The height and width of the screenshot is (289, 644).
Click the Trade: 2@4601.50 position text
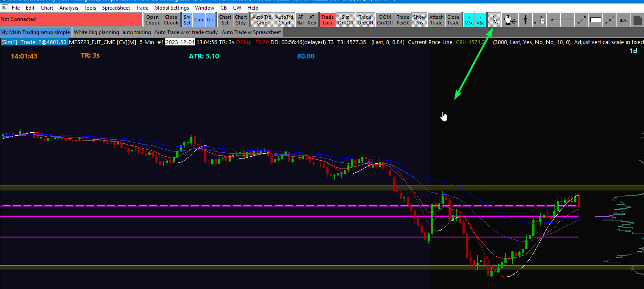coord(44,42)
